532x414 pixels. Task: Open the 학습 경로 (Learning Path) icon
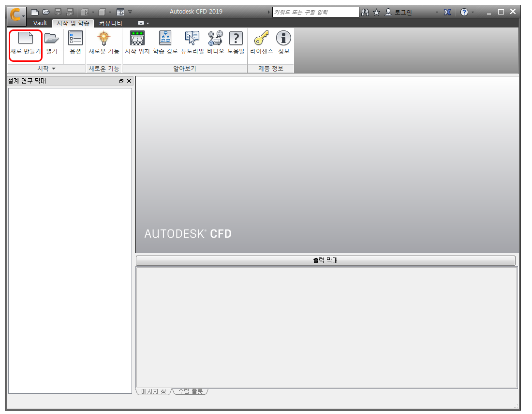[x=165, y=43]
